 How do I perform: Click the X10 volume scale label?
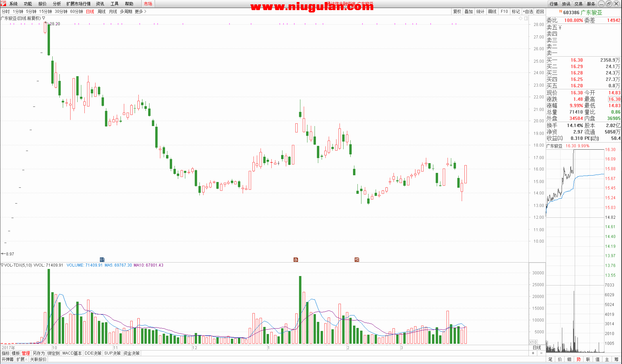[x=533, y=342]
